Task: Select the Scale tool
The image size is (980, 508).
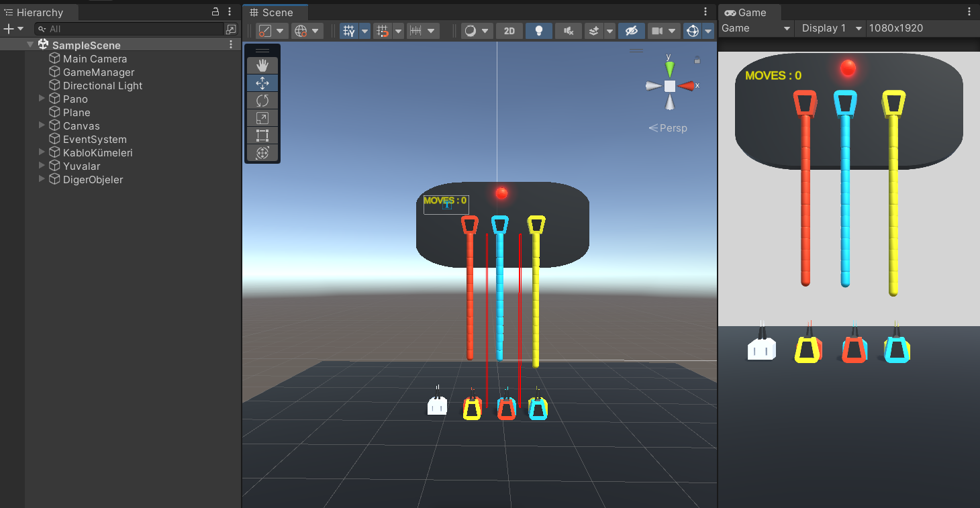Action: click(x=262, y=117)
